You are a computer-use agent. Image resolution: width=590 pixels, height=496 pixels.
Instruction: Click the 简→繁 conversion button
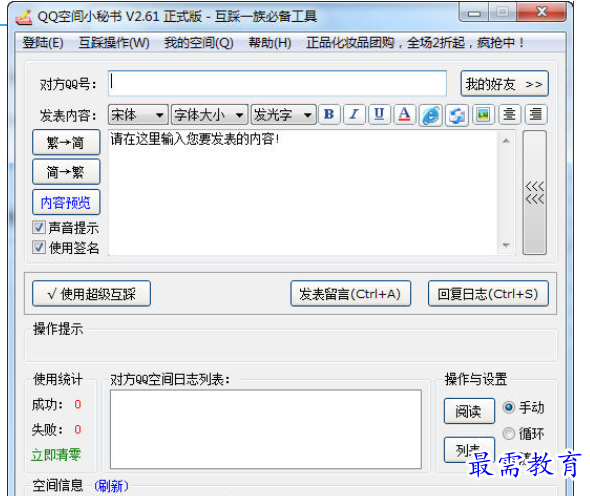tap(66, 172)
